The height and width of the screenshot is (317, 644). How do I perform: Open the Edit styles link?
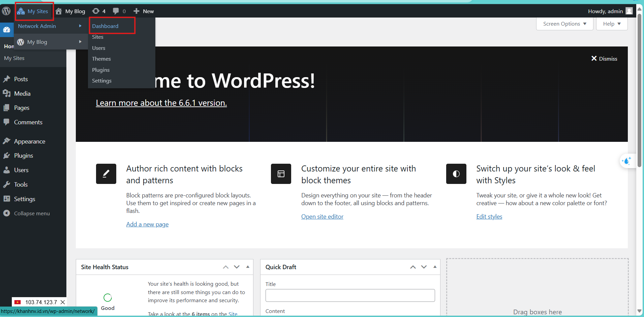pyautogui.click(x=489, y=217)
